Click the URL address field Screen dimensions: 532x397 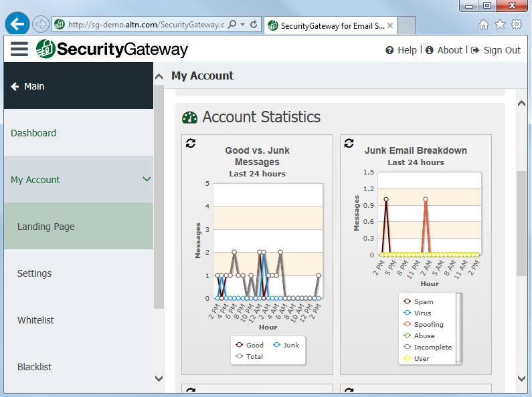coord(146,25)
